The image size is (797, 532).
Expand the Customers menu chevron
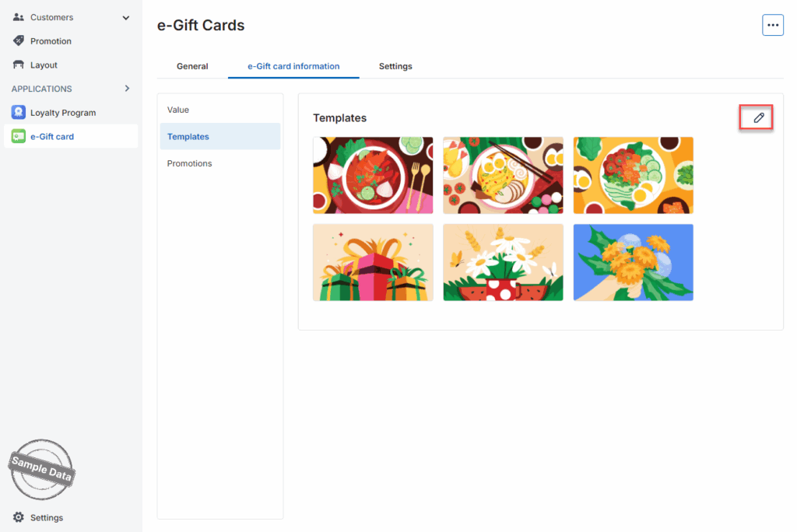point(126,18)
